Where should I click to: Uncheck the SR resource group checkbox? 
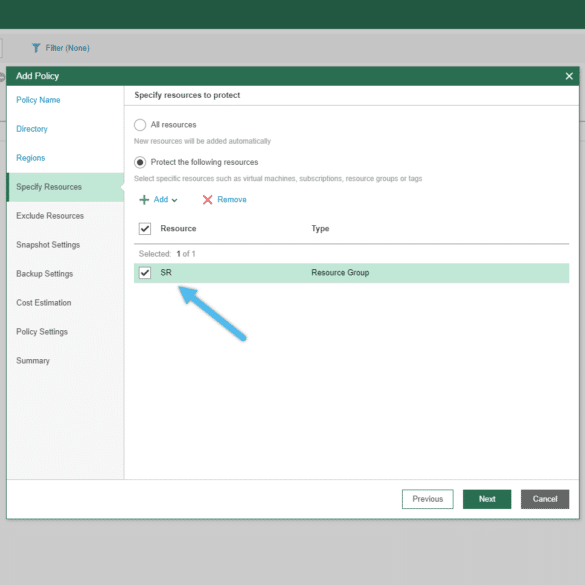pyautogui.click(x=145, y=273)
